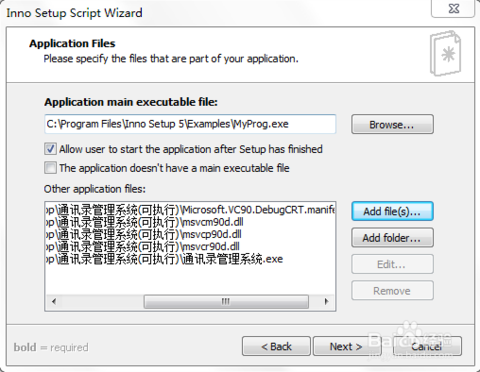
Task: Check The application doesn't have a main executable
Action: click(50, 168)
